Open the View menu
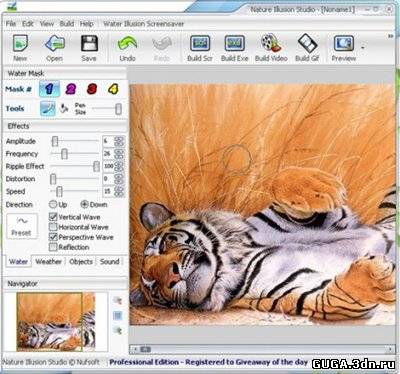400x374 pixels. pos(47,24)
